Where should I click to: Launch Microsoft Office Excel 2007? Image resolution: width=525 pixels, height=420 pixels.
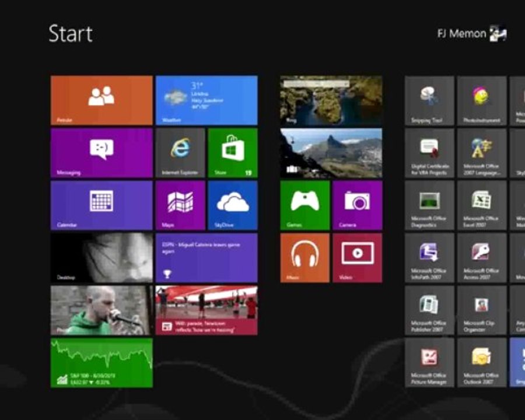482,205
